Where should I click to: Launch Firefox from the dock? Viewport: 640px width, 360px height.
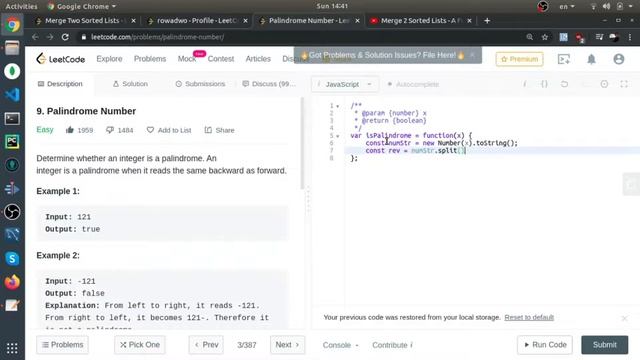(12, 282)
